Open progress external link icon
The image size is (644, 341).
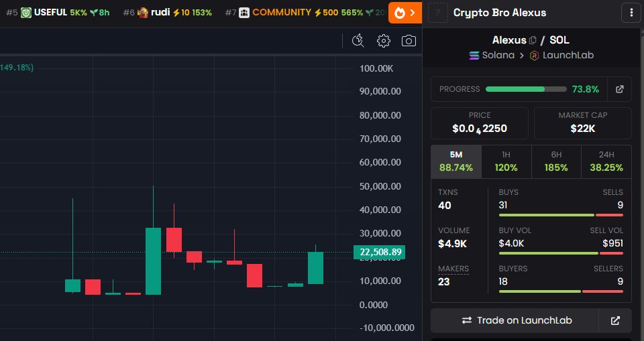pos(620,89)
